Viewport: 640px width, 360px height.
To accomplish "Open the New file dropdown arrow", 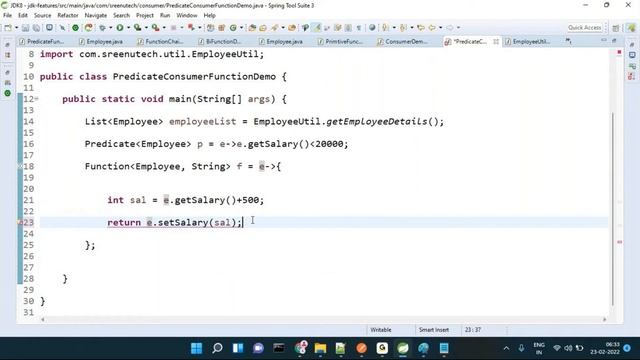I will click(x=16, y=28).
